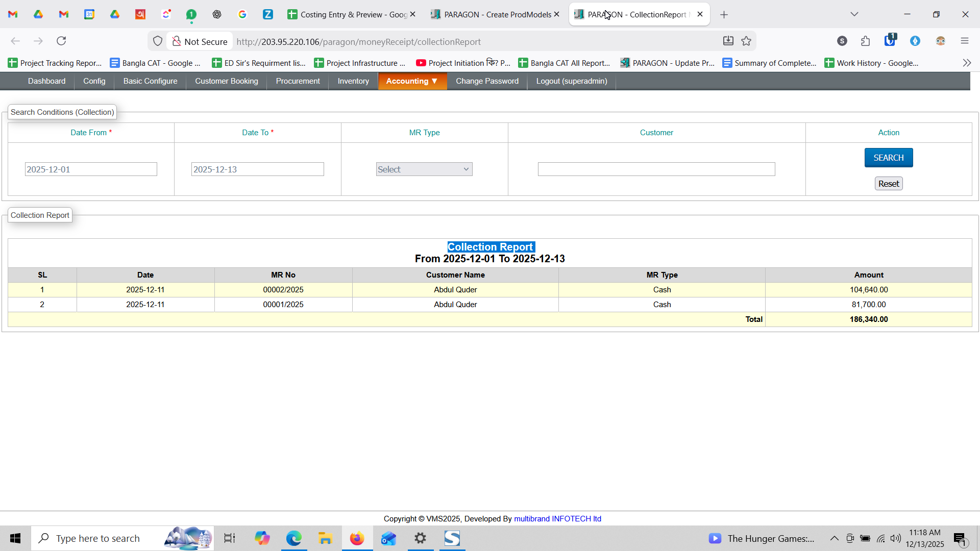Image resolution: width=980 pixels, height=551 pixels.
Task: Open multibrand INFOTECH ltd link
Action: pyautogui.click(x=557, y=519)
